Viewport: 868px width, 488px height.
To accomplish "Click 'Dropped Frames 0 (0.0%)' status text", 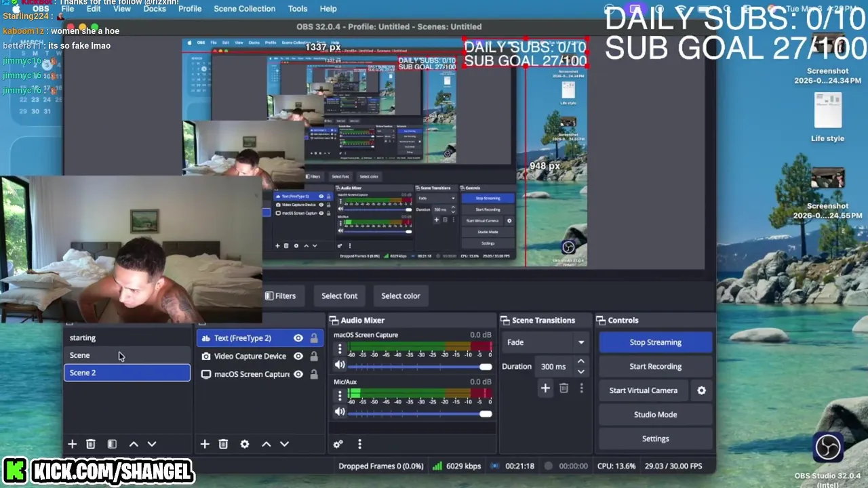I will coord(381,466).
